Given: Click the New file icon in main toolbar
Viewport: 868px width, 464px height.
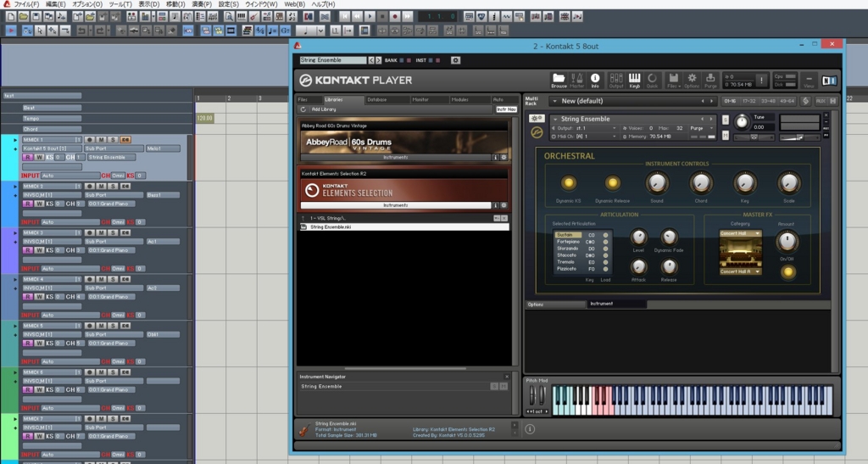Looking at the screenshot, I should [x=10, y=17].
